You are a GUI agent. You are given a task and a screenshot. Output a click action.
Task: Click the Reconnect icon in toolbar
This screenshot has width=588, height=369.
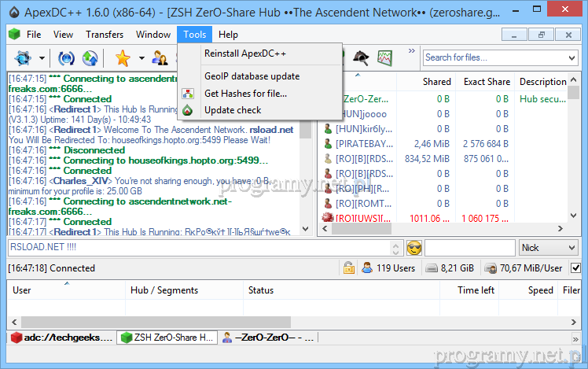click(67, 57)
